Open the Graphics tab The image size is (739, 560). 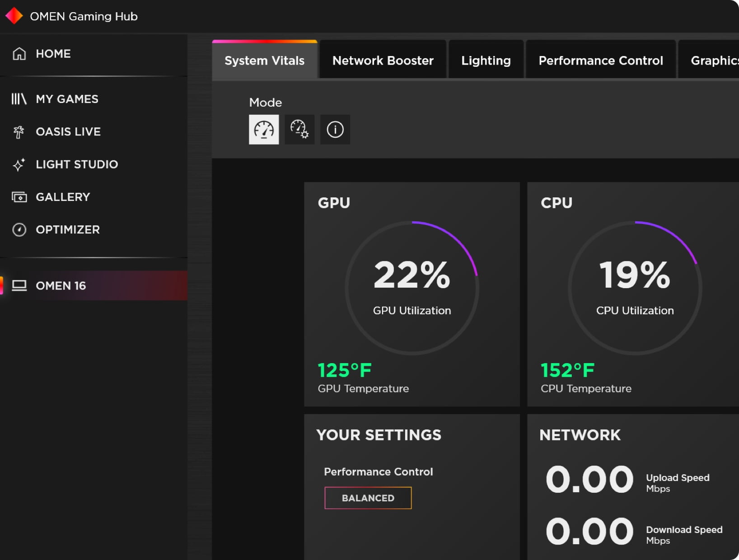tap(714, 61)
